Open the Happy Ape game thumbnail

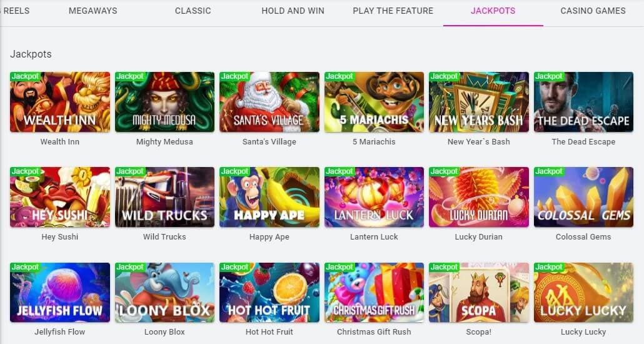pyautogui.click(x=269, y=197)
